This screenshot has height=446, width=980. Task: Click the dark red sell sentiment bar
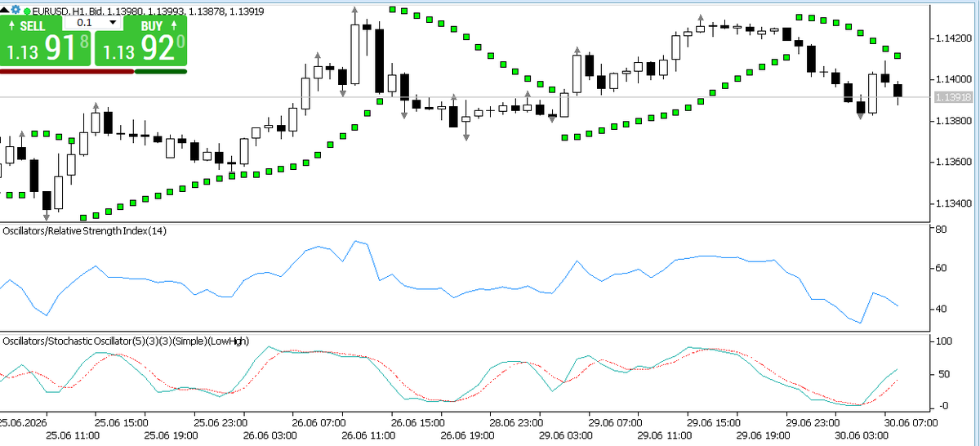(x=66, y=71)
